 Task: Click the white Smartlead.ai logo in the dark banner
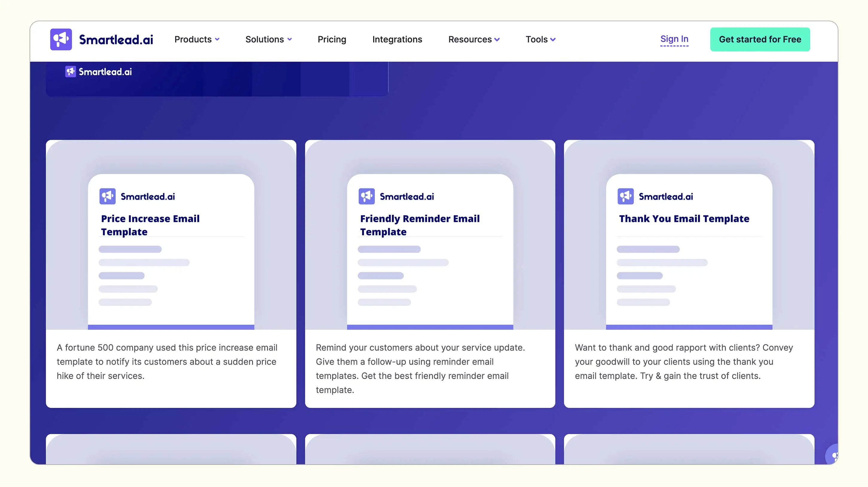click(x=98, y=72)
